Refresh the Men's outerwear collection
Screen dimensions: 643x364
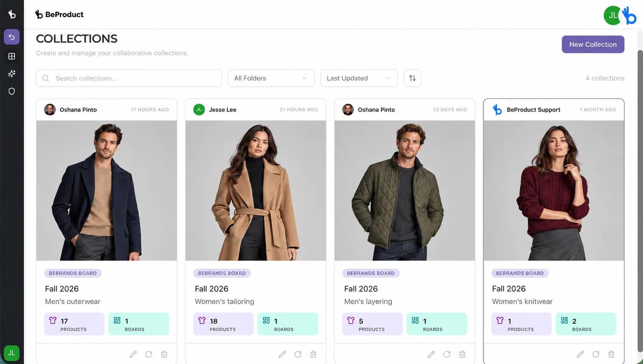pos(149,354)
